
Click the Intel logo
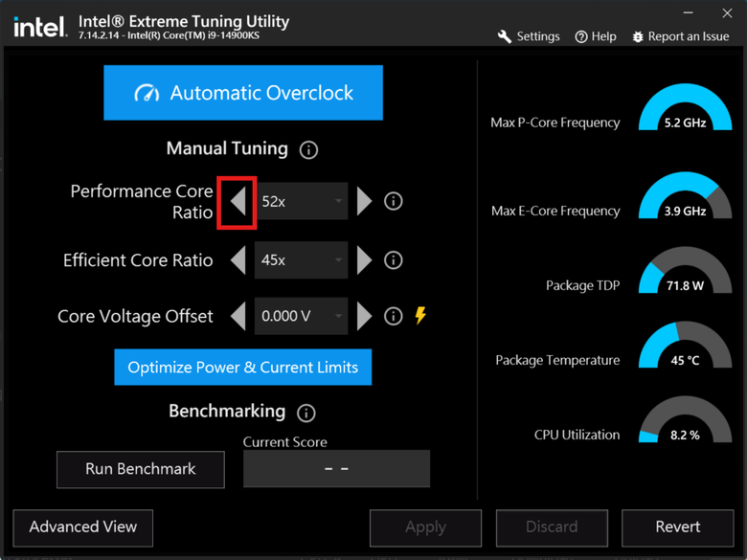coord(40,27)
